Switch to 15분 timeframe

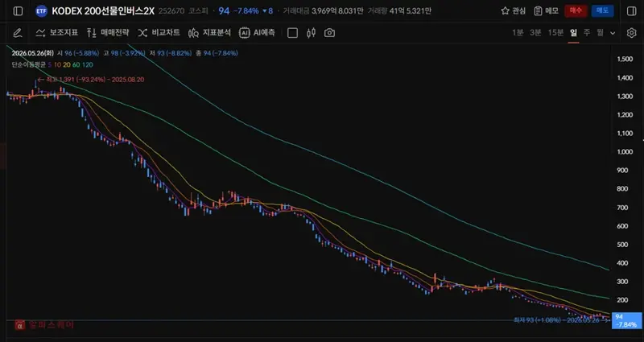click(x=555, y=33)
